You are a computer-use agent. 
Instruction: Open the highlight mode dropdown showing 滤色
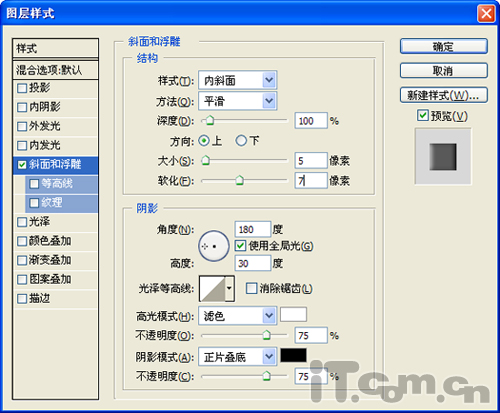point(238,316)
